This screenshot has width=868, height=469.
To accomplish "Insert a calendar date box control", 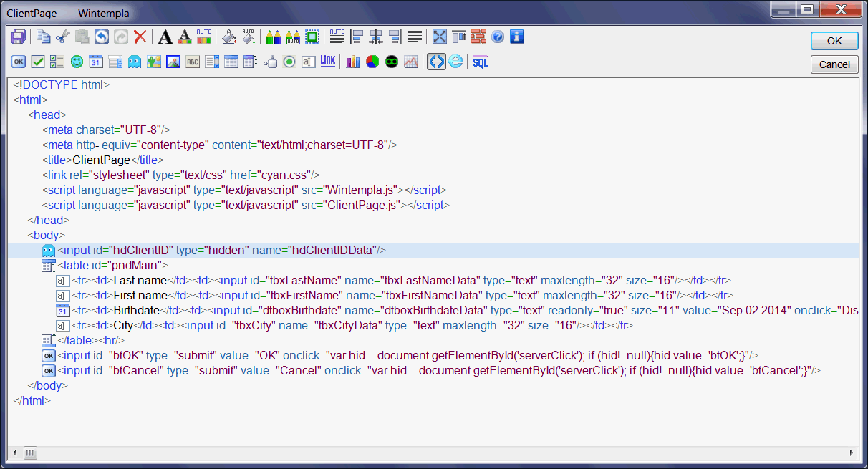I will 96,62.
